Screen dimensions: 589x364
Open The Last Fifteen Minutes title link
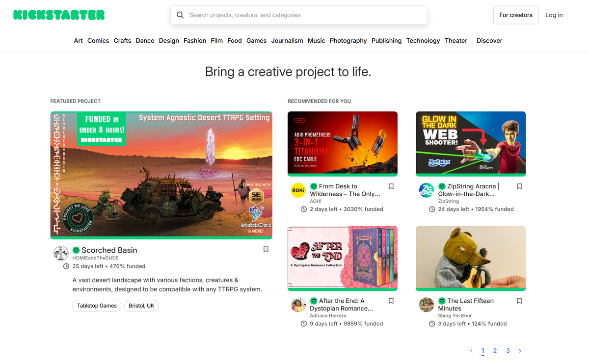point(466,304)
